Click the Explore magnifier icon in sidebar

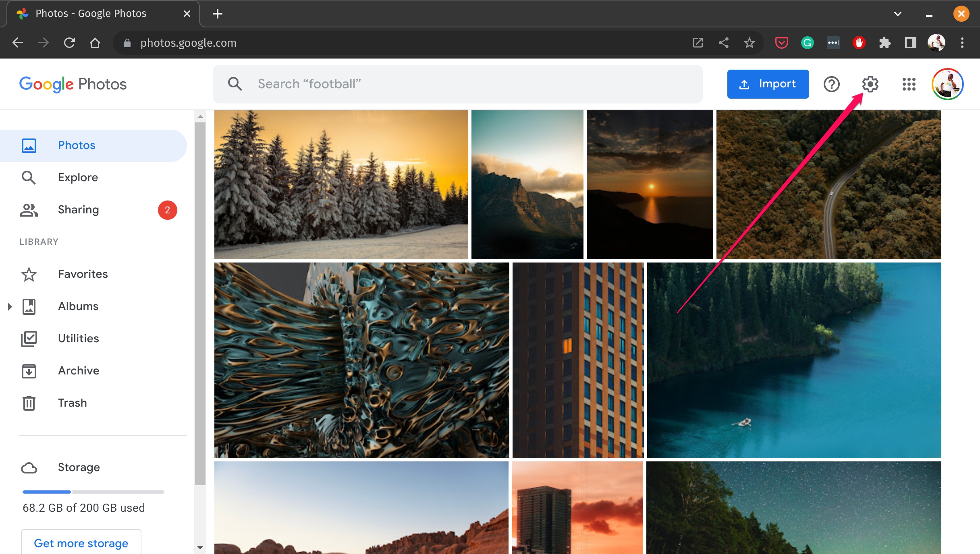pyautogui.click(x=29, y=178)
